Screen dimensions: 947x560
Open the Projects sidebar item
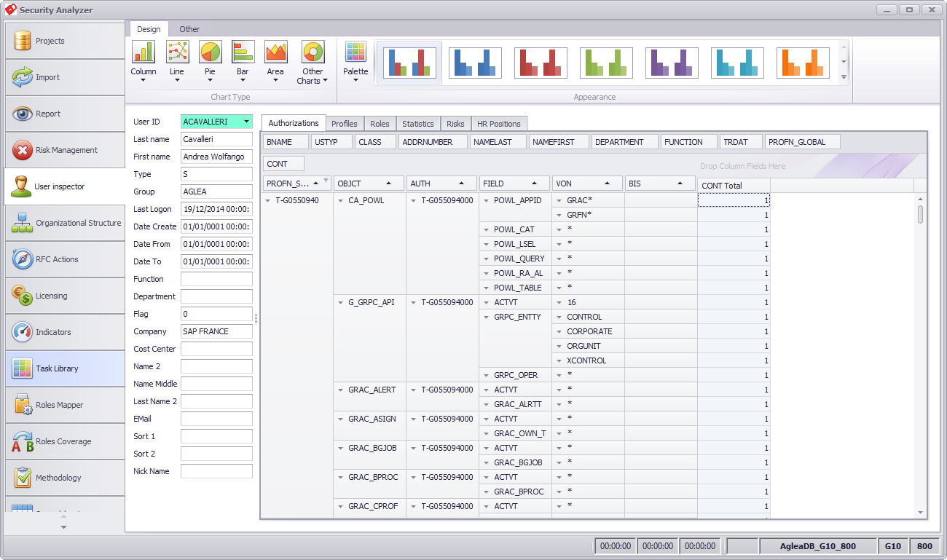click(64, 41)
